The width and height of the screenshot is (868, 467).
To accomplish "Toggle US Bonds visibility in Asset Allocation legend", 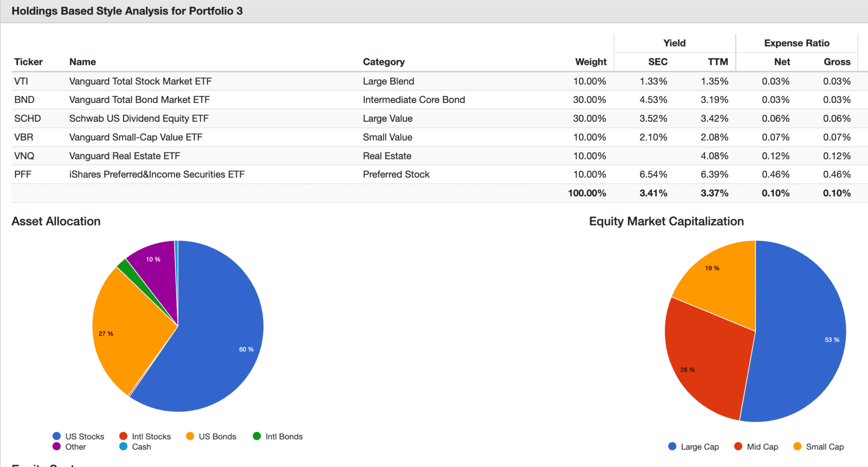I will [x=190, y=436].
